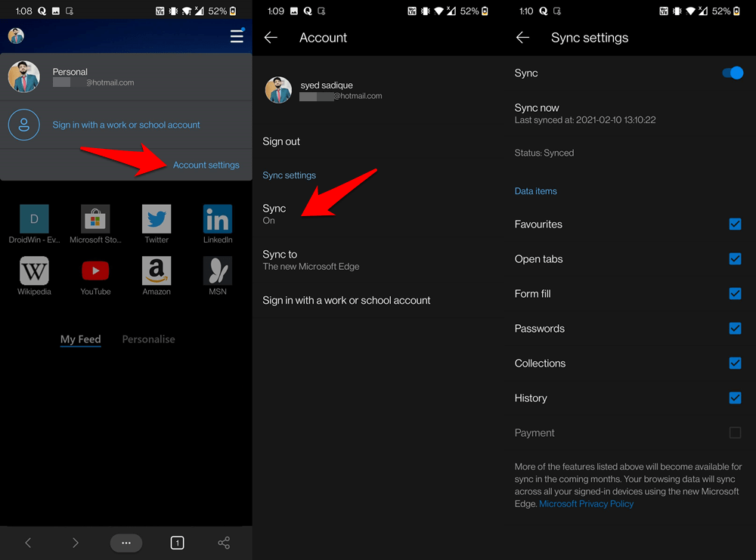This screenshot has width=756, height=560.
Task: Uncheck the Favourites checkbox
Action: [735, 224]
